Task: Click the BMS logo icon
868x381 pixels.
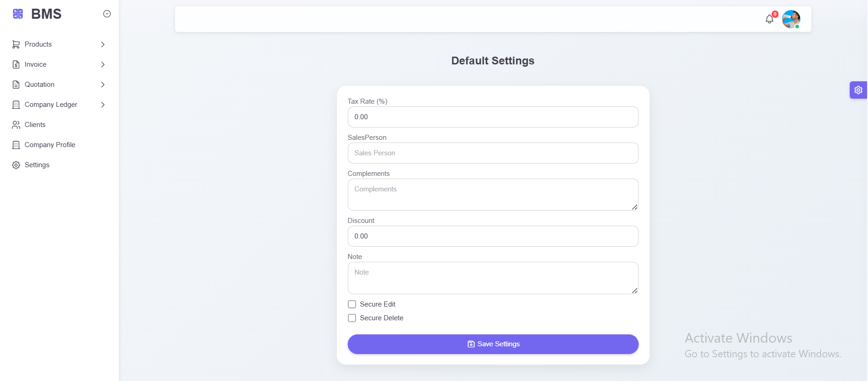Action: pos(18,14)
